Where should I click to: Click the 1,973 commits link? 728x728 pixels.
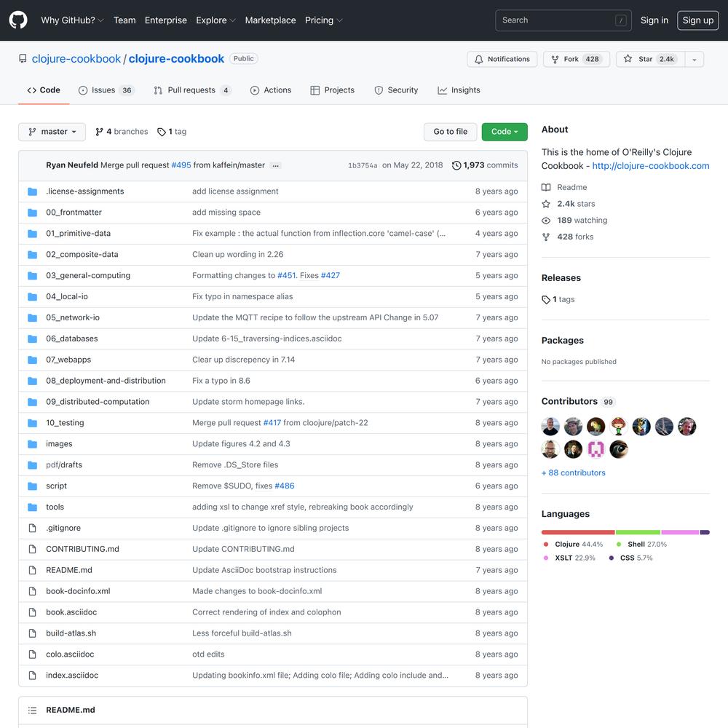pos(485,165)
